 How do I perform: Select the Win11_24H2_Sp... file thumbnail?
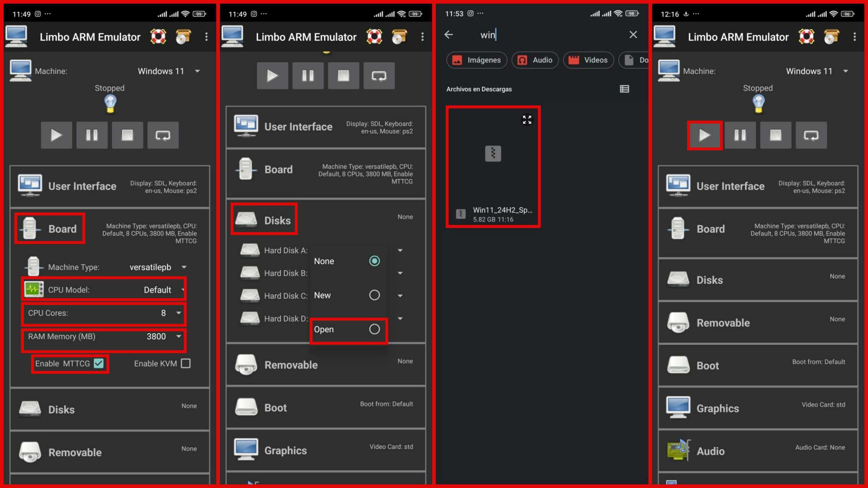coord(493,167)
